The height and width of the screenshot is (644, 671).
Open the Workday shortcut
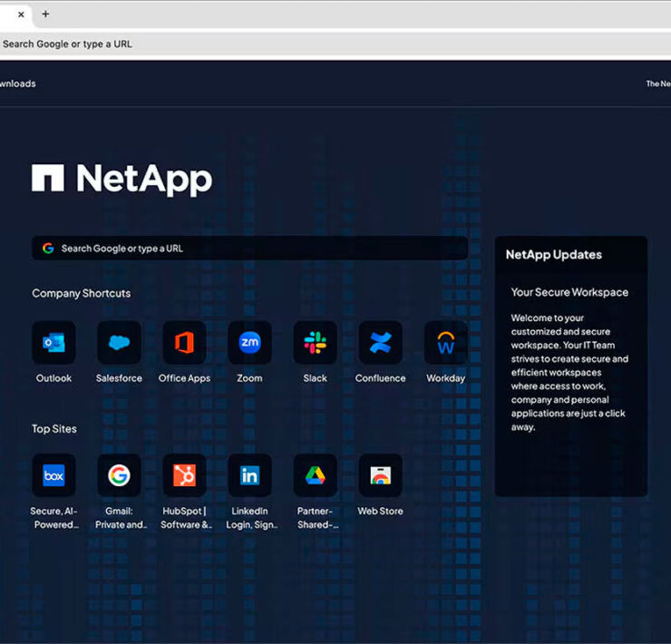coord(445,343)
